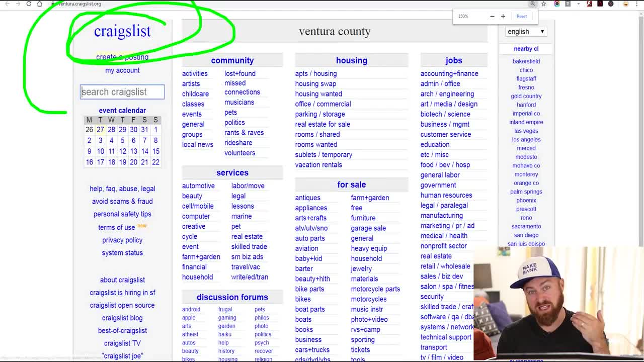
Task: Open the system status link
Action: pos(122,253)
